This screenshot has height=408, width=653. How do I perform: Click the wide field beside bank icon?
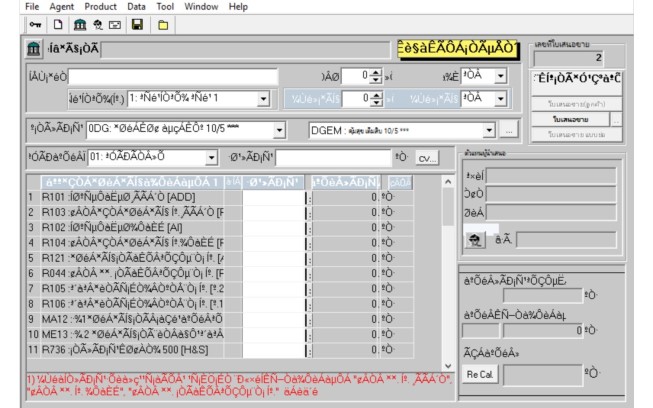pos(245,50)
